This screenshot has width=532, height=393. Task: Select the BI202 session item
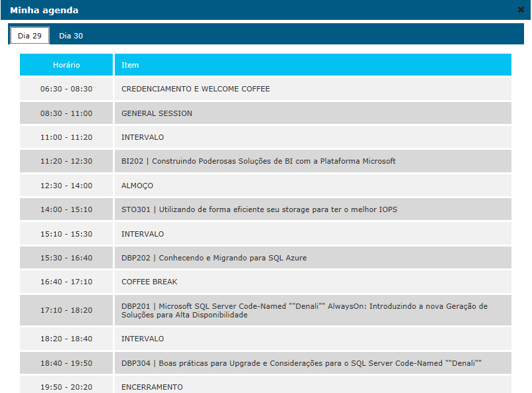tap(258, 161)
